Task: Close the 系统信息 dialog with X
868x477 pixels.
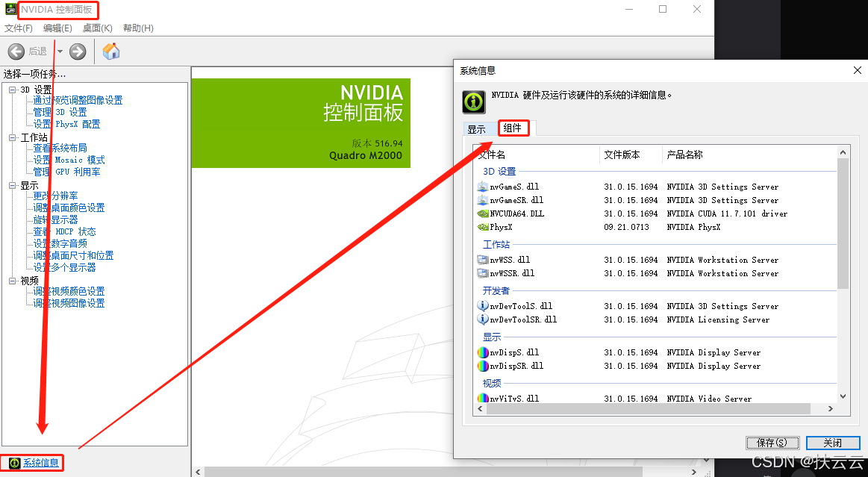Action: pos(857,70)
